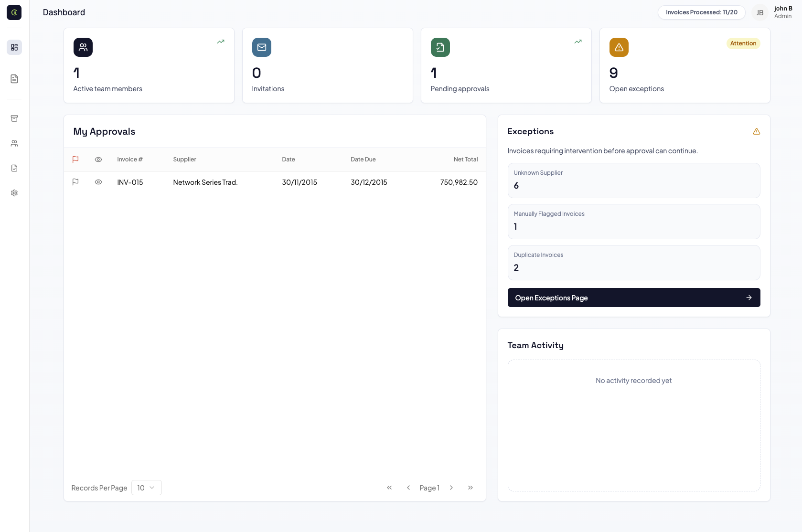Show invoice INV-015 using the eye icon

pos(98,182)
